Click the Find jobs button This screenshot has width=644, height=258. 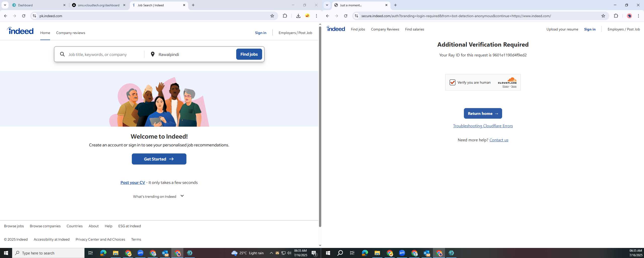point(249,54)
